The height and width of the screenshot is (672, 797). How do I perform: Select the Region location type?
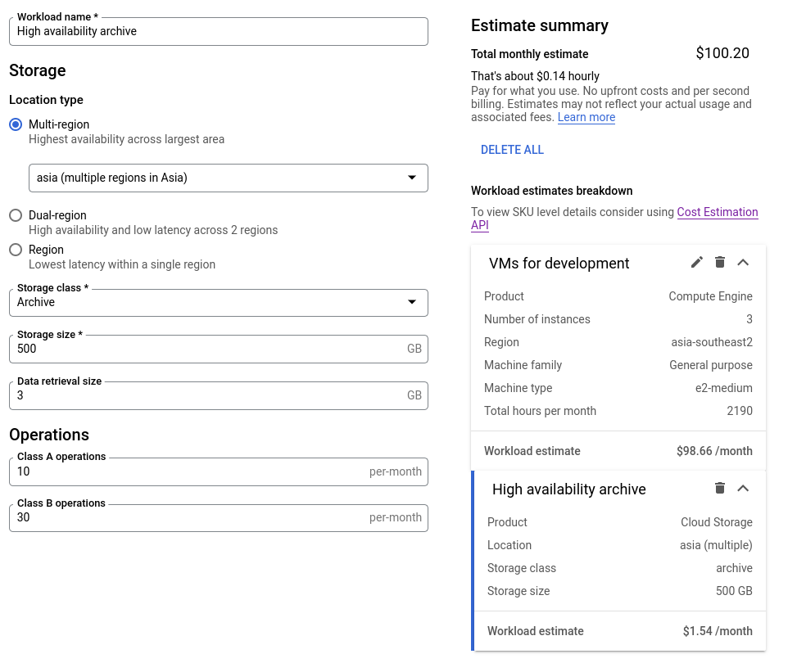point(16,250)
